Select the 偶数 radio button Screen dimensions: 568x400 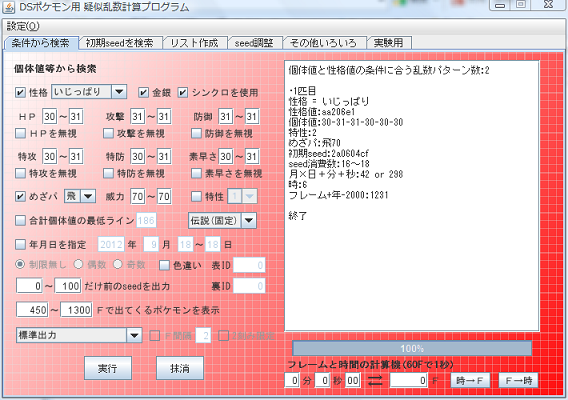click(x=78, y=264)
